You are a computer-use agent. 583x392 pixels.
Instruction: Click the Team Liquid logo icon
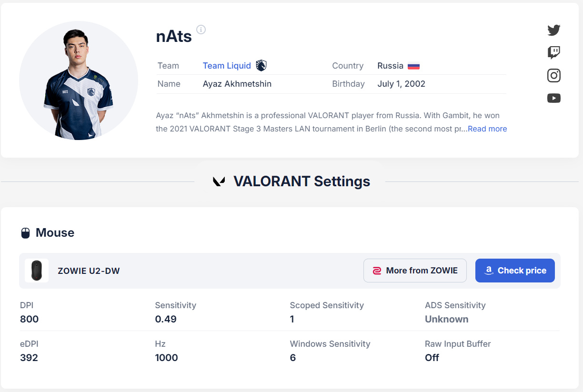(261, 66)
